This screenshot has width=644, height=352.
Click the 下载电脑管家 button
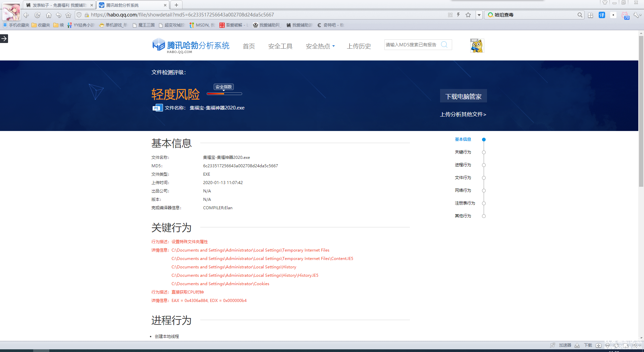[x=464, y=96]
